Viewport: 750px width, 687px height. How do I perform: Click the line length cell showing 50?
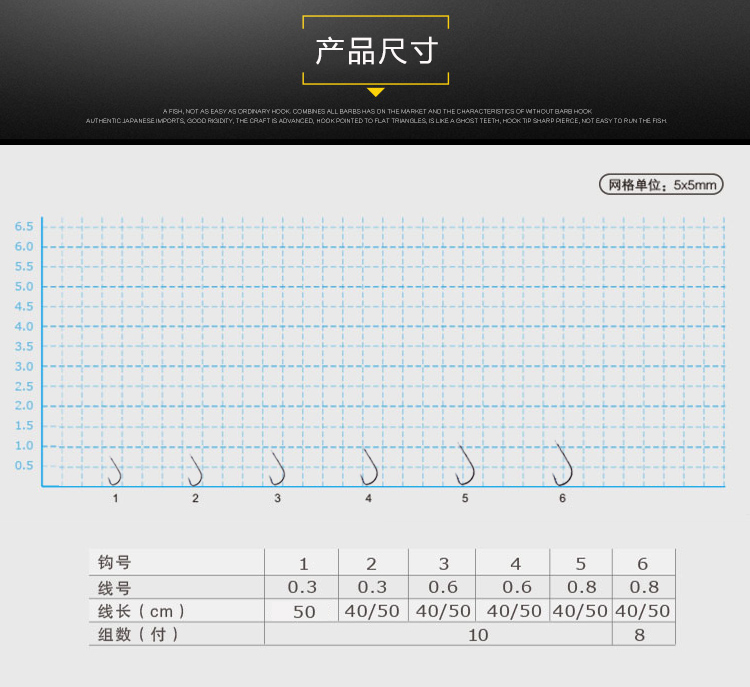[301, 611]
